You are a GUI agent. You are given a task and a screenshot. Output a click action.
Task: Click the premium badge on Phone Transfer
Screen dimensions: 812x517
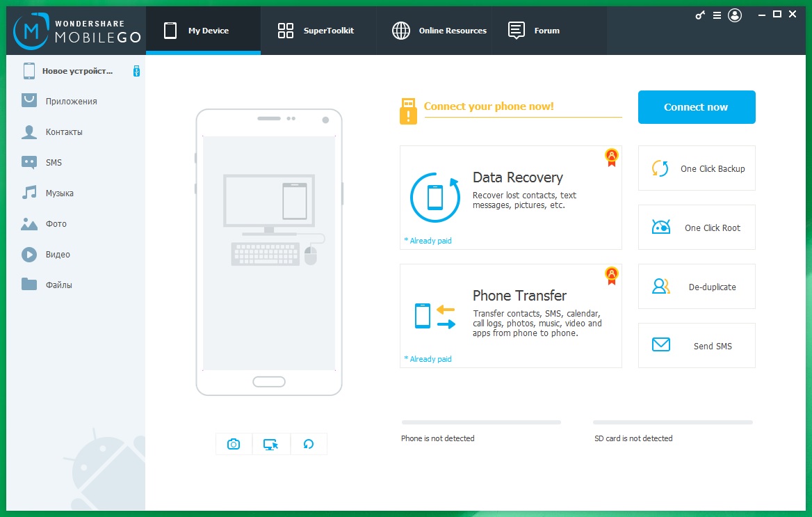(612, 276)
